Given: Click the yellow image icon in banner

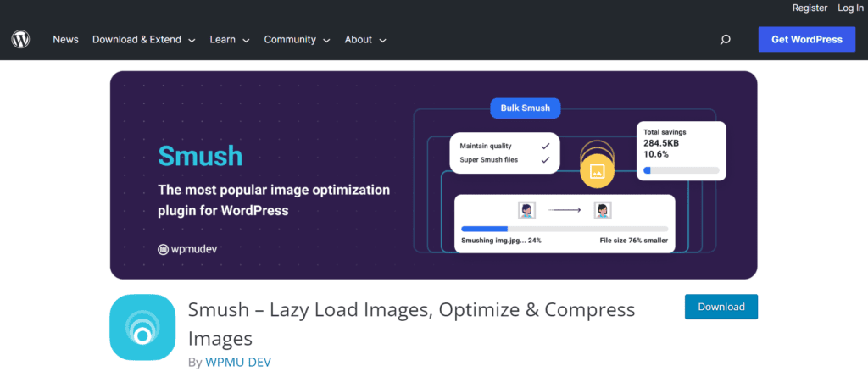Looking at the screenshot, I should pyautogui.click(x=597, y=170).
